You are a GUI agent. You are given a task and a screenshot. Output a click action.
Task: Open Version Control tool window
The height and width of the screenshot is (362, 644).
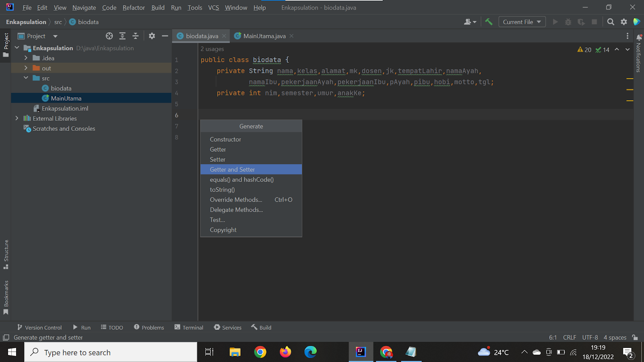click(39, 327)
